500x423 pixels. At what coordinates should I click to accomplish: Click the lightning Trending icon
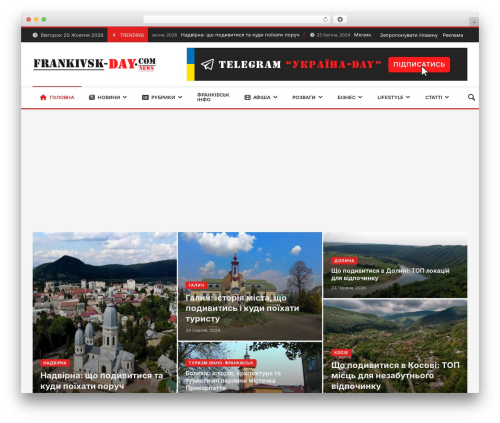(x=114, y=35)
